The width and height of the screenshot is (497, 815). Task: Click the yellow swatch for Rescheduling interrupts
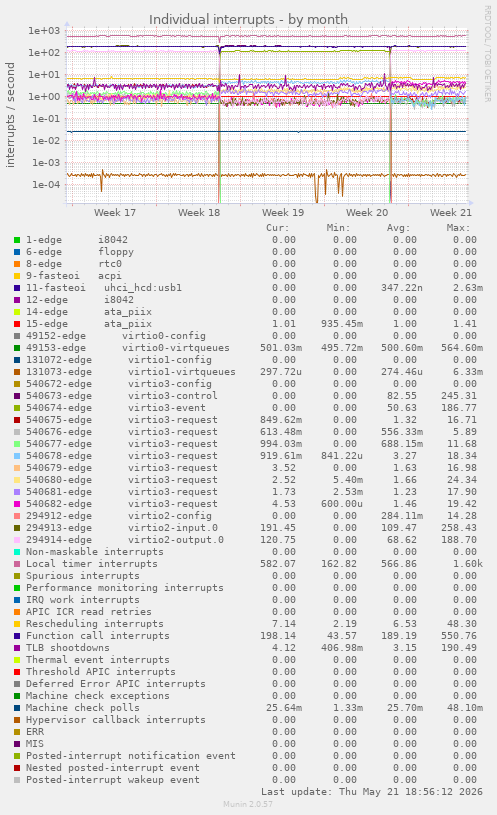(17, 624)
